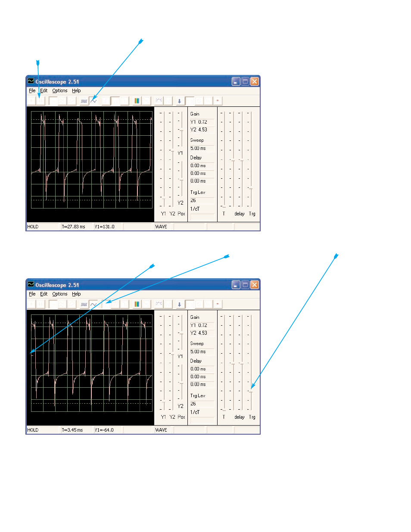This screenshot has width=411, height=532.
Task: Click 1/dT field in lower window
Action: click(x=202, y=420)
